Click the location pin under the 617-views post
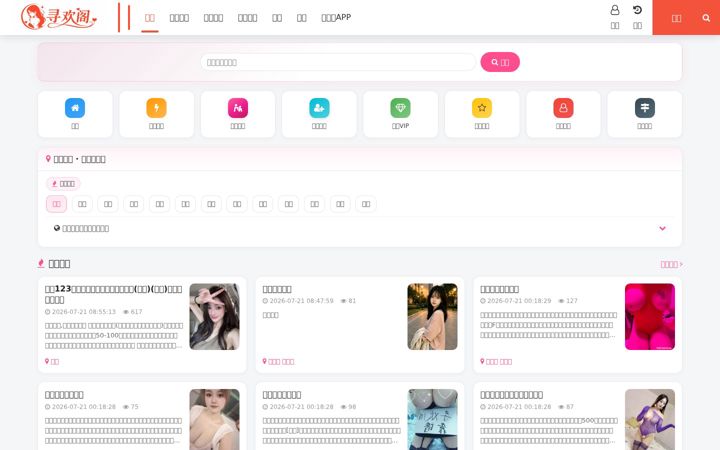720x450 pixels. click(47, 361)
